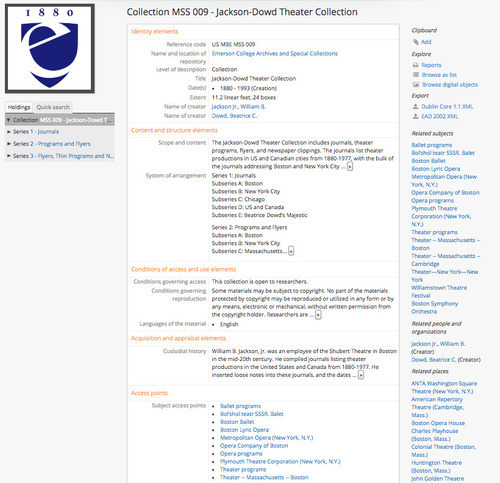Open creator Jackson Jr., William B. link
The width and height of the screenshot is (500, 483).
(x=238, y=107)
